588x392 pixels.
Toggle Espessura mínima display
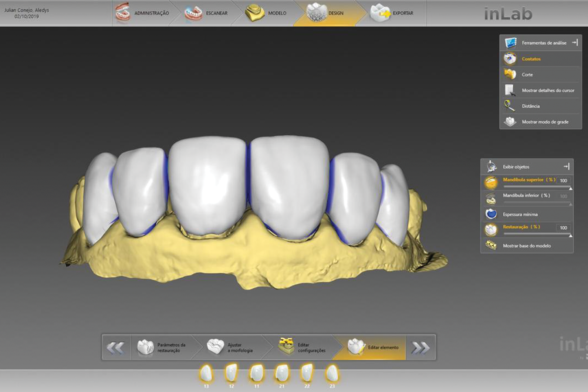tap(491, 214)
